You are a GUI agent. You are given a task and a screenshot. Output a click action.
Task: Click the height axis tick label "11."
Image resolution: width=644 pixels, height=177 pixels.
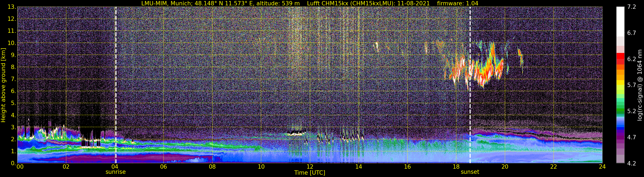coord(12,31)
